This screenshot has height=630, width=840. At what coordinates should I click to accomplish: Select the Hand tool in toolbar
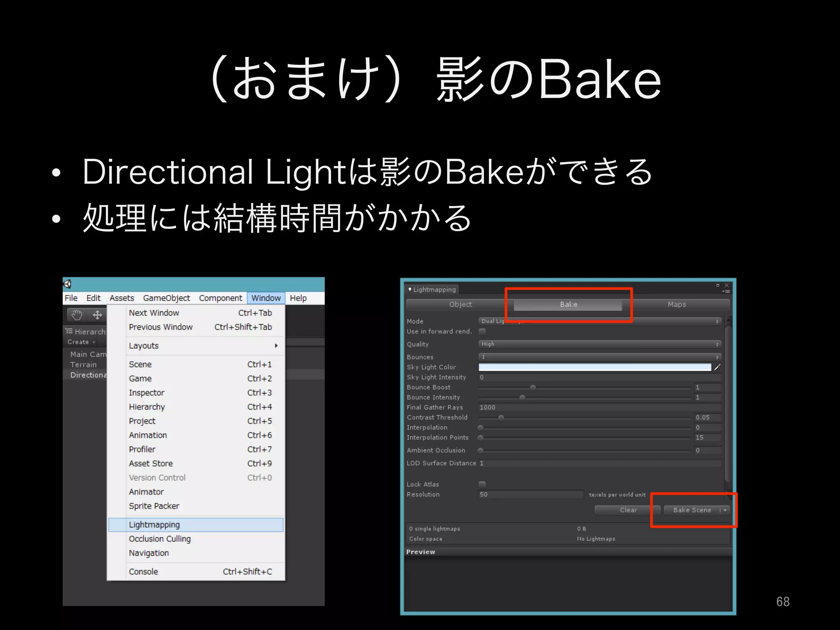pyautogui.click(x=77, y=315)
